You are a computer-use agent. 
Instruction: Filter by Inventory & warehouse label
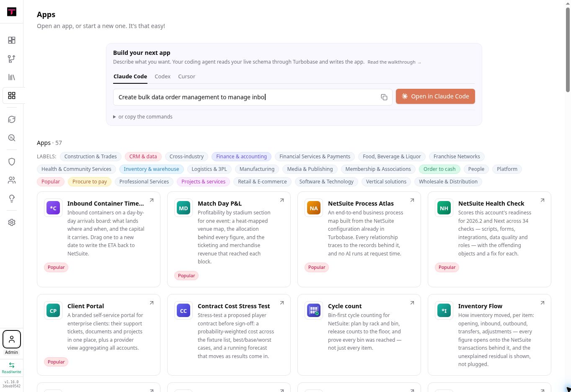tap(151, 169)
